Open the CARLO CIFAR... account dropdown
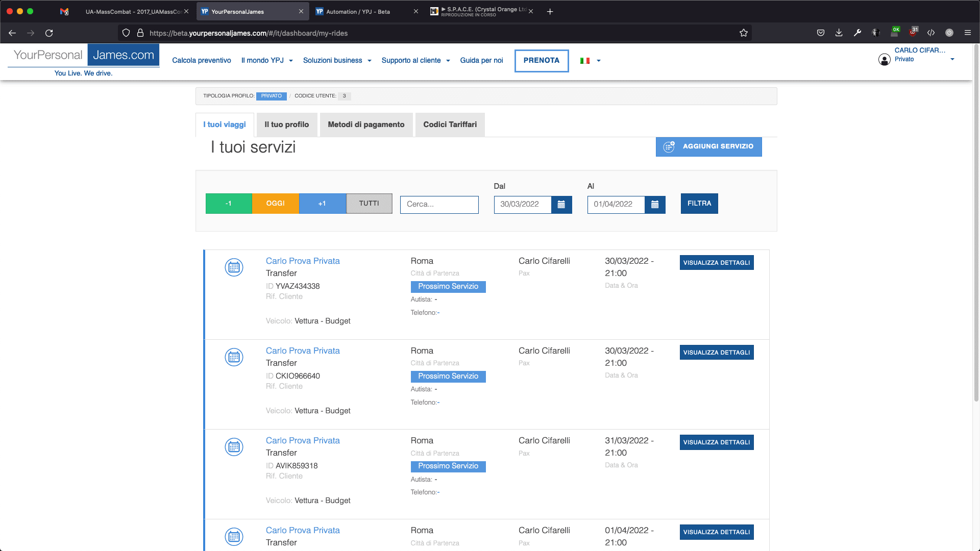Image resolution: width=980 pixels, height=551 pixels. pos(952,60)
